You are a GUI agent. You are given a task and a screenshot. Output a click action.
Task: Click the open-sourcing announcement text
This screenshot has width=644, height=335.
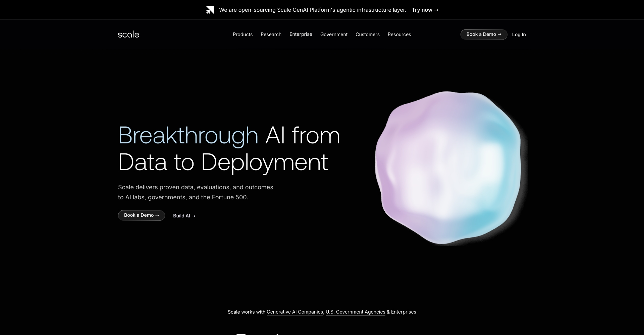(312, 10)
